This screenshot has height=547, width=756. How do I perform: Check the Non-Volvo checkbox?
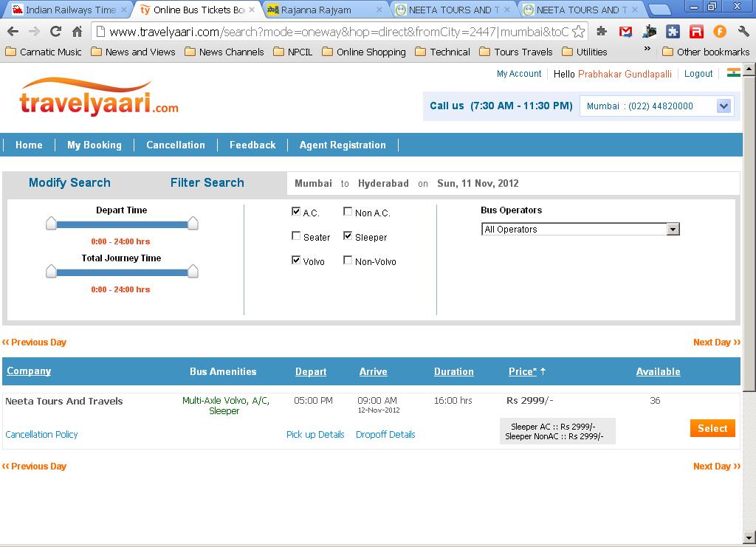pyautogui.click(x=348, y=261)
